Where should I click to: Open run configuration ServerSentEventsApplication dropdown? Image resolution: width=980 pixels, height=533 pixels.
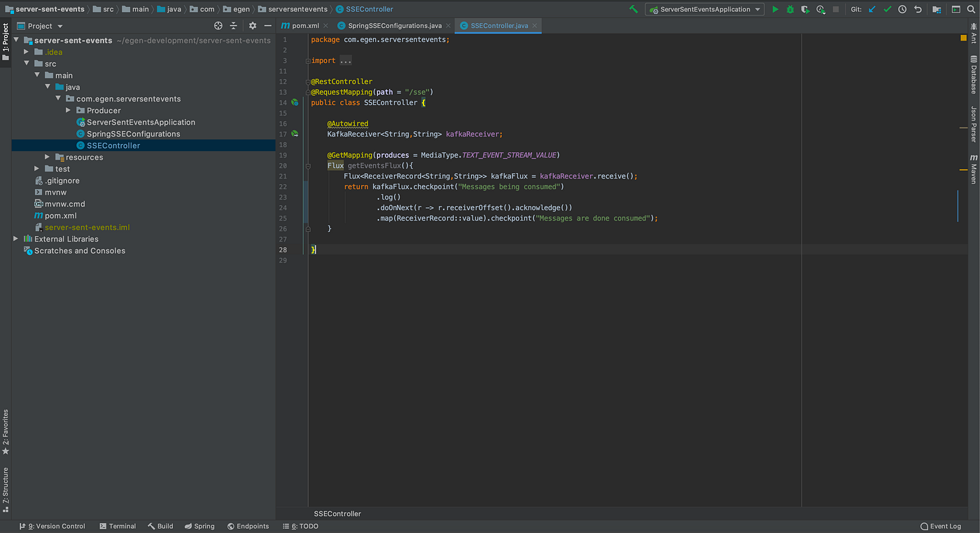point(705,9)
